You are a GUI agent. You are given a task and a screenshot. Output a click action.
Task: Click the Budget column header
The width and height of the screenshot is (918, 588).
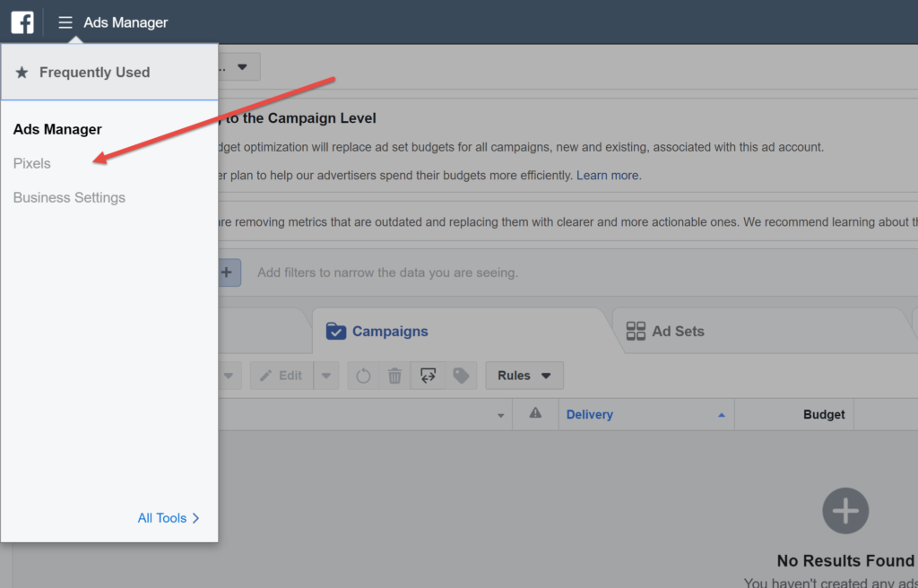pos(824,415)
